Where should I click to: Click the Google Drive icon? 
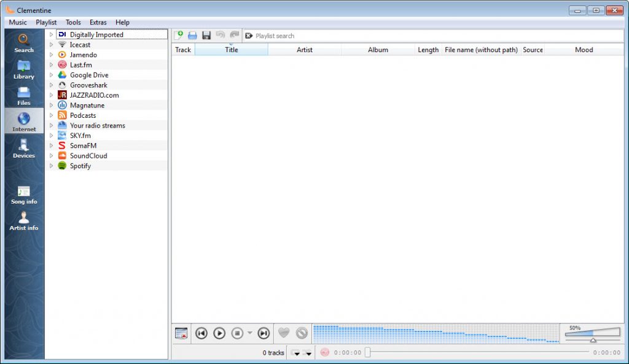[x=62, y=74]
